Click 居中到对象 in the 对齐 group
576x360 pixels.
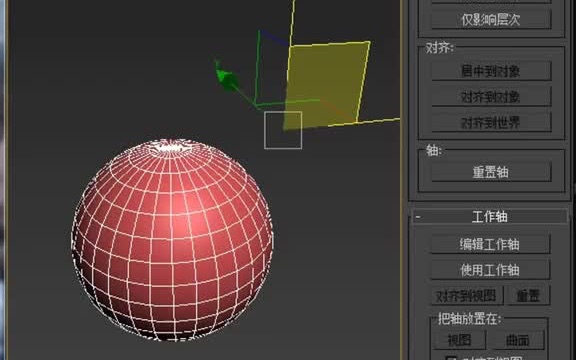coord(491,71)
